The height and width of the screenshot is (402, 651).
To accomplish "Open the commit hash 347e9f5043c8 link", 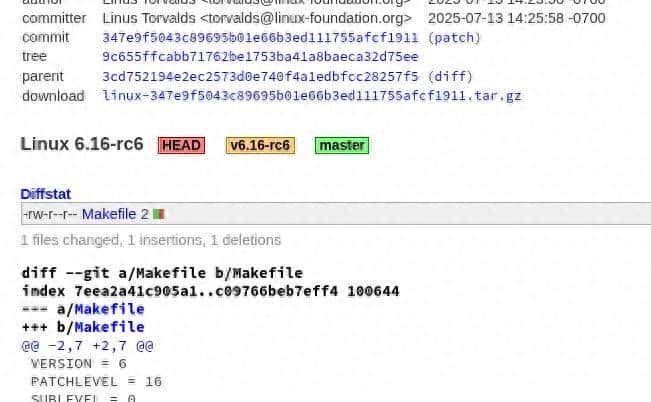I will [x=260, y=38].
